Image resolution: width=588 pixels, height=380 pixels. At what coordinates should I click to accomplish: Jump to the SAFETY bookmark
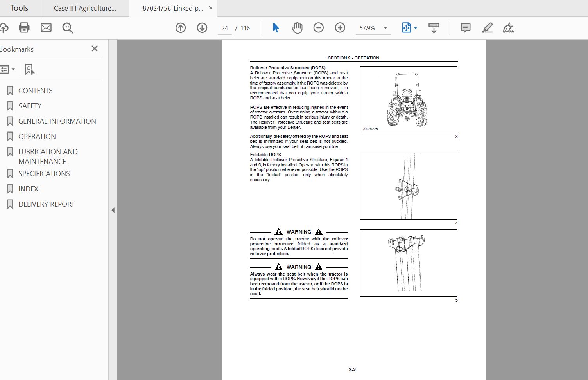29,106
